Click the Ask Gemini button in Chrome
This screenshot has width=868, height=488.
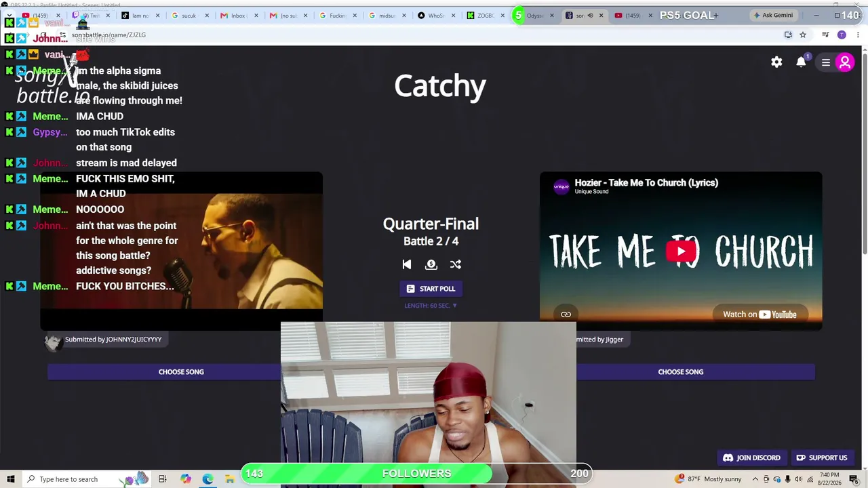point(772,15)
